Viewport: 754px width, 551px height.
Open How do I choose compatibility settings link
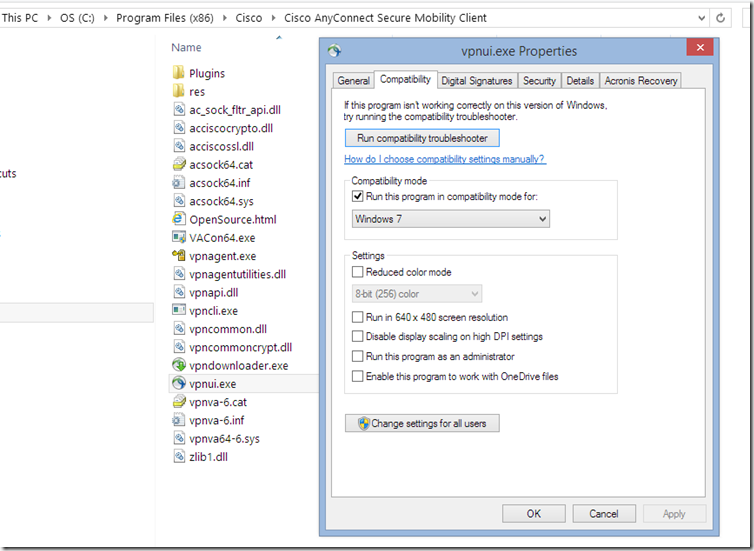[x=444, y=159]
